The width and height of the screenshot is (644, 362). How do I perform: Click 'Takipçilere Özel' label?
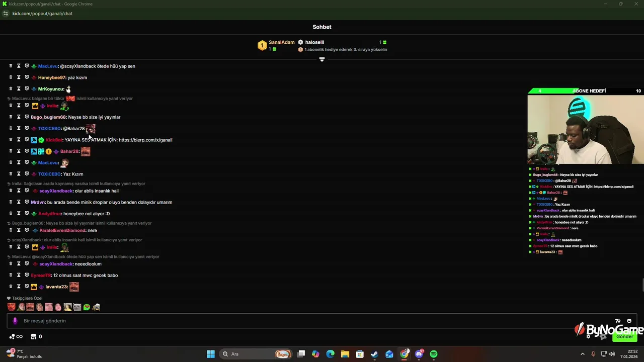pyautogui.click(x=27, y=298)
